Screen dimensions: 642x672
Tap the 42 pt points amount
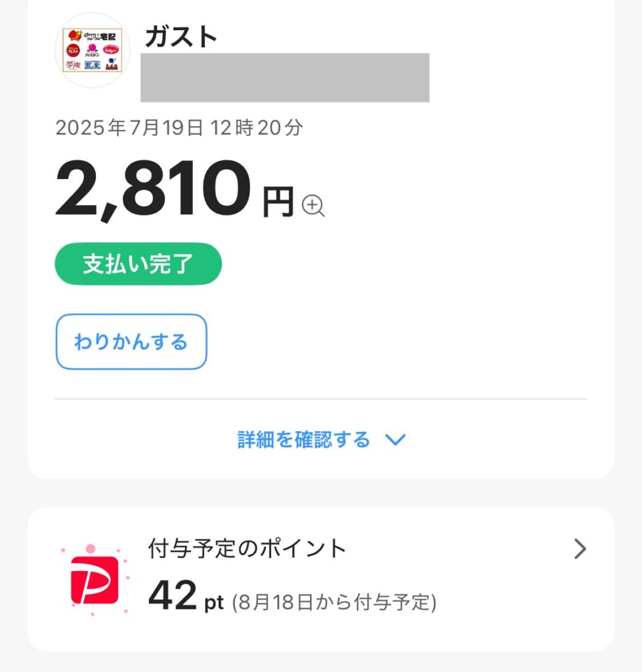click(x=186, y=595)
